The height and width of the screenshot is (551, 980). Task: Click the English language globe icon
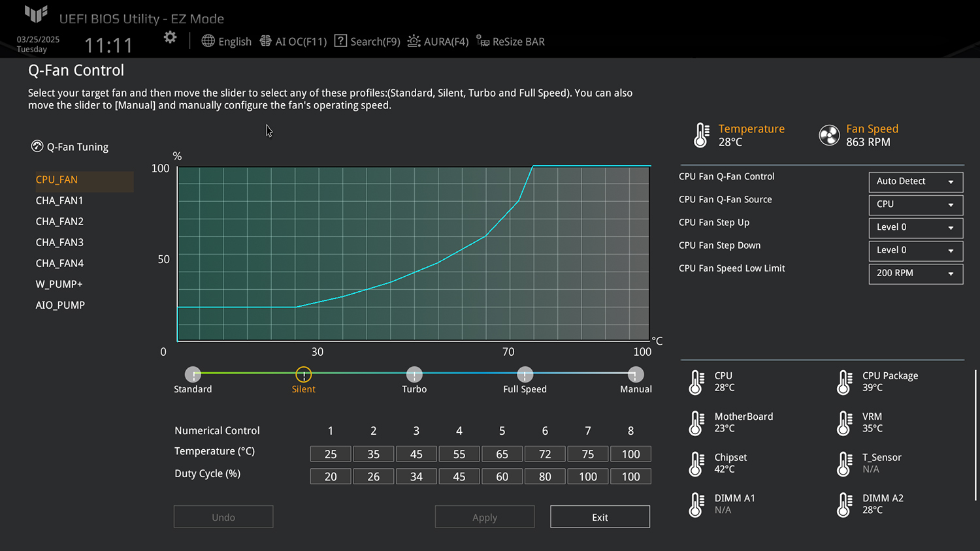[x=208, y=41]
